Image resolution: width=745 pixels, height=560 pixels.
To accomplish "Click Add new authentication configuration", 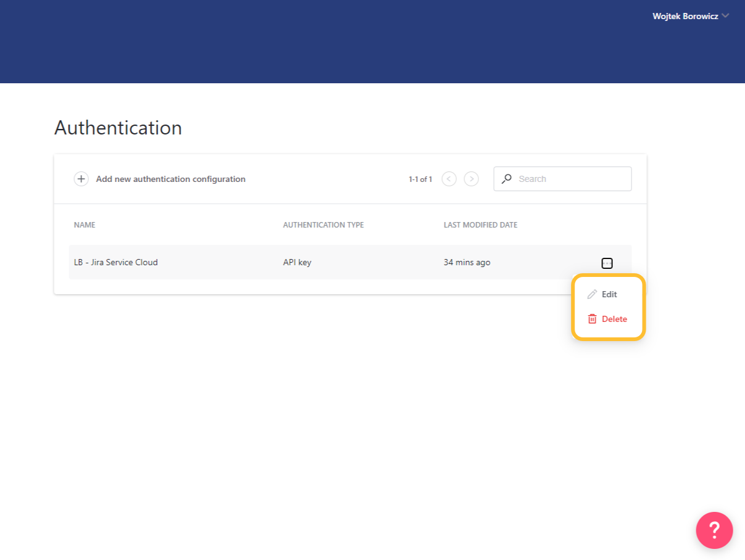I will 170,179.
